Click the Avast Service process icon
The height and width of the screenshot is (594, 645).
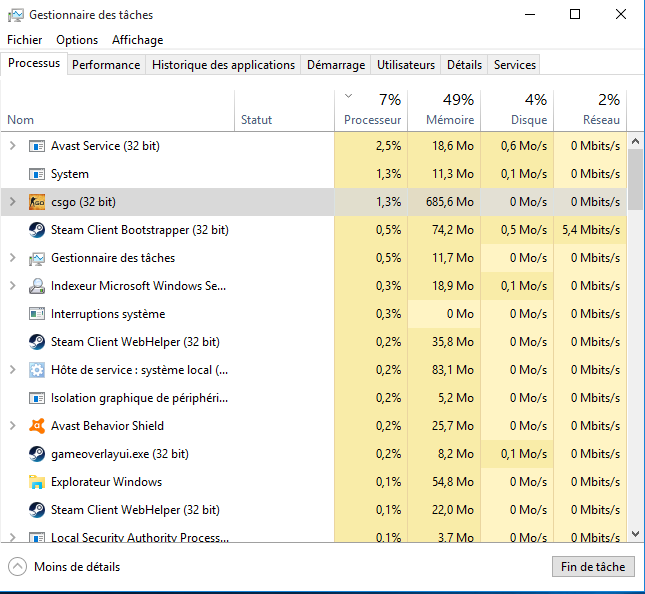[37, 146]
